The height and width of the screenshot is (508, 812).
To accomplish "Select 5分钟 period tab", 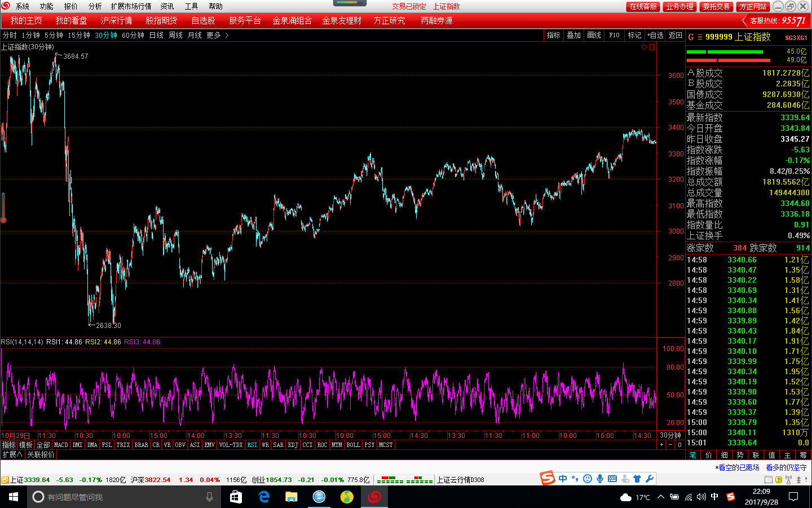I will (54, 35).
